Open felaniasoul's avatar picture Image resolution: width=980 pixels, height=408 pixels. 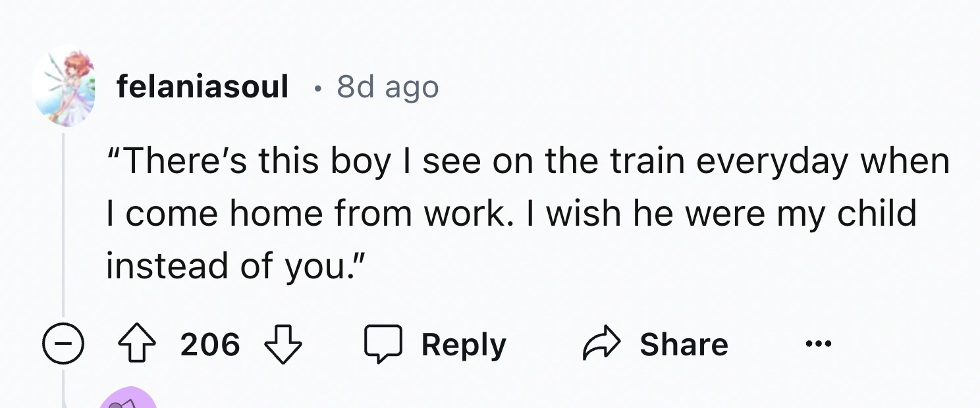63,86
